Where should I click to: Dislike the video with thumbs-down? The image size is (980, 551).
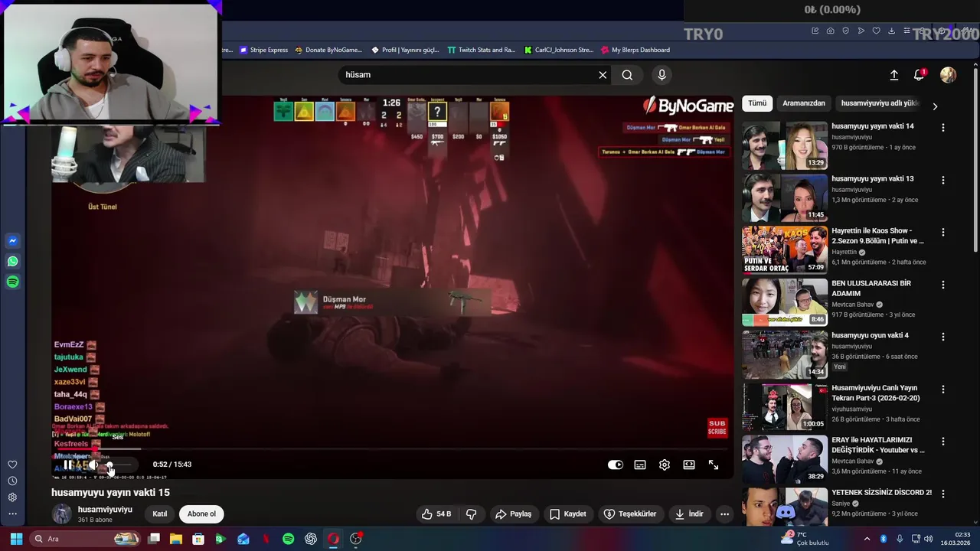[x=472, y=514]
